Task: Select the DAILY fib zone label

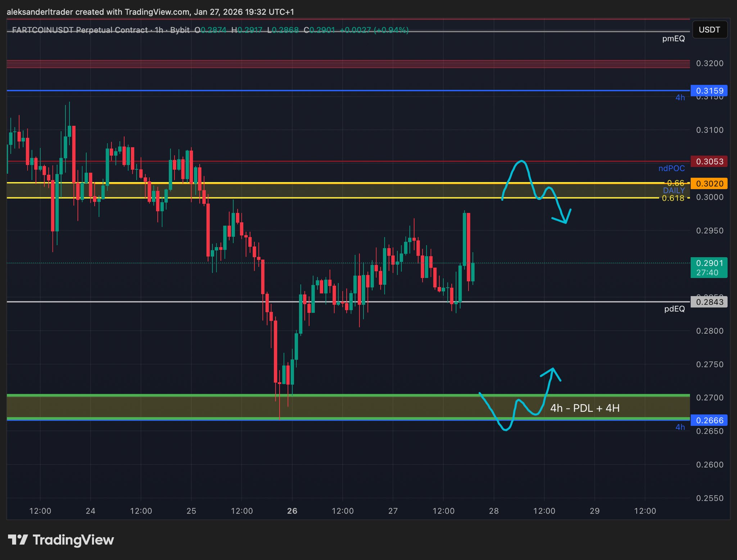Action: click(x=674, y=191)
